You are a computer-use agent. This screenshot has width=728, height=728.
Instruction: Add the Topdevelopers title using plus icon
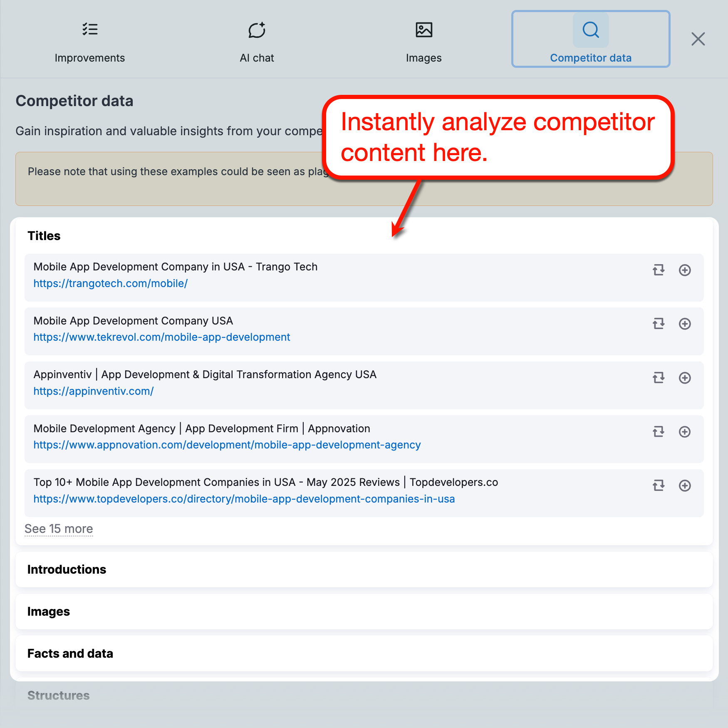tap(685, 485)
